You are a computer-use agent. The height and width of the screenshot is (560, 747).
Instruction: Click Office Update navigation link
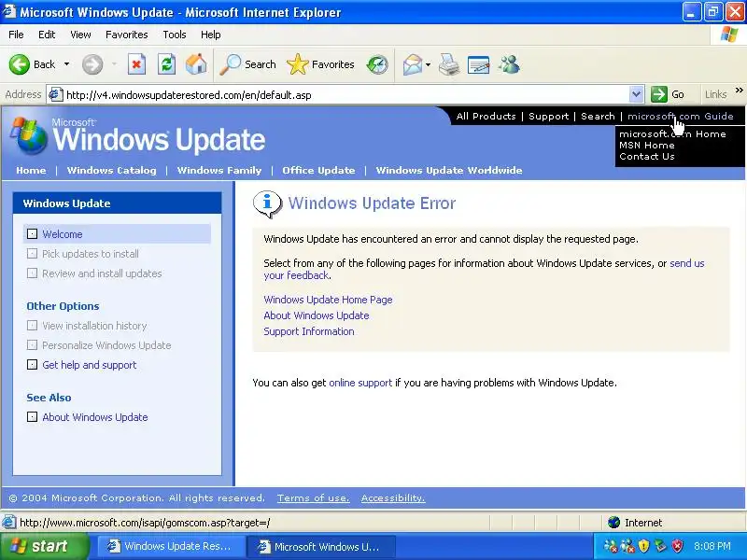(318, 171)
